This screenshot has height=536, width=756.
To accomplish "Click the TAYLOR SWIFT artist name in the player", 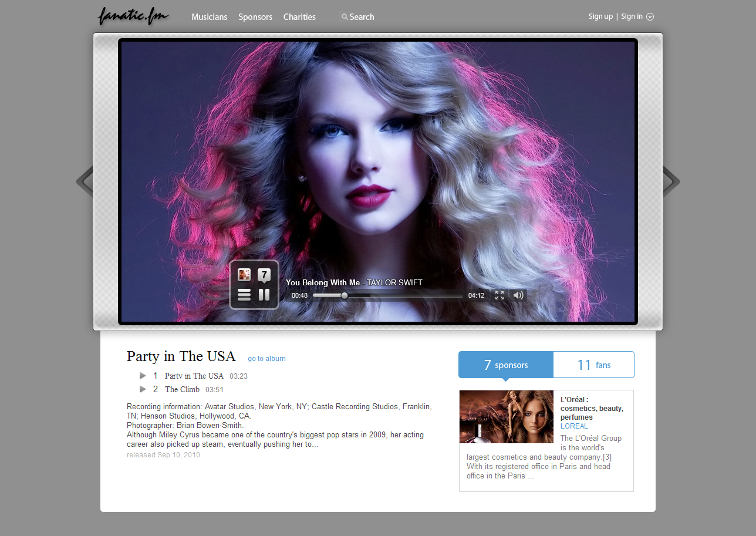I will [394, 283].
